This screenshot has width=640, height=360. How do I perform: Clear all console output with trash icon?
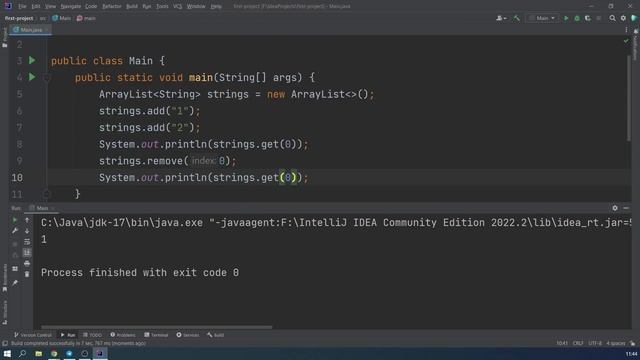(x=27, y=274)
